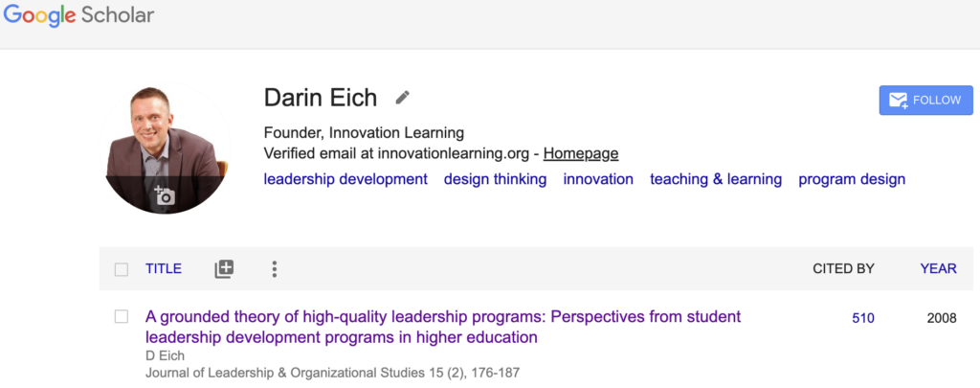Click the add-to-library plus icon
Screen dimensions: 980x388
[224, 269]
